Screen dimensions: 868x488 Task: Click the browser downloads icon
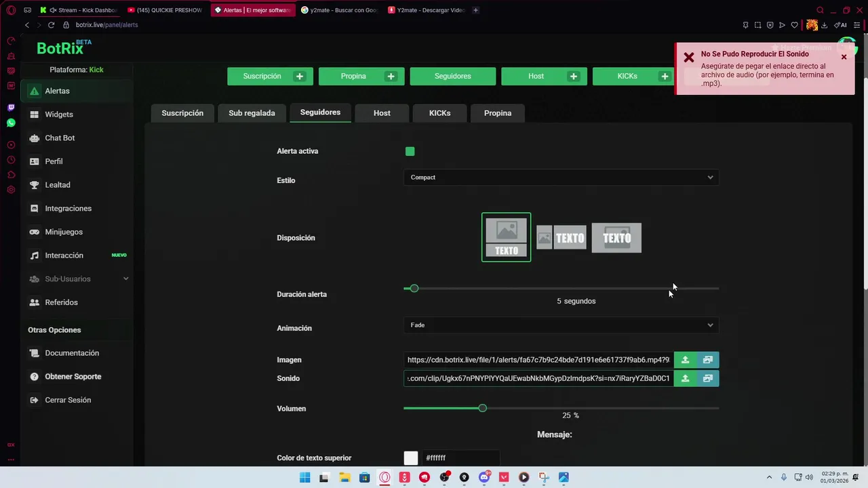pyautogui.click(x=824, y=25)
